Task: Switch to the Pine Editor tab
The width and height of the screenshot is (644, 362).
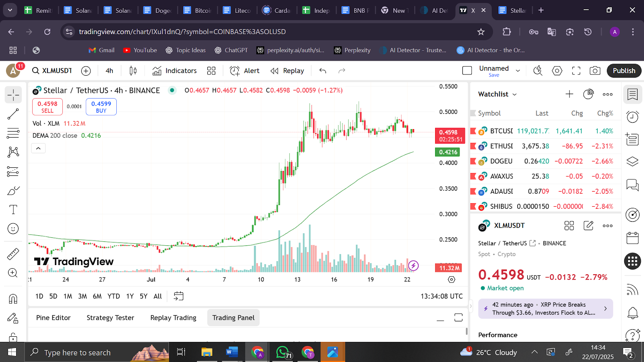Action: [53, 318]
